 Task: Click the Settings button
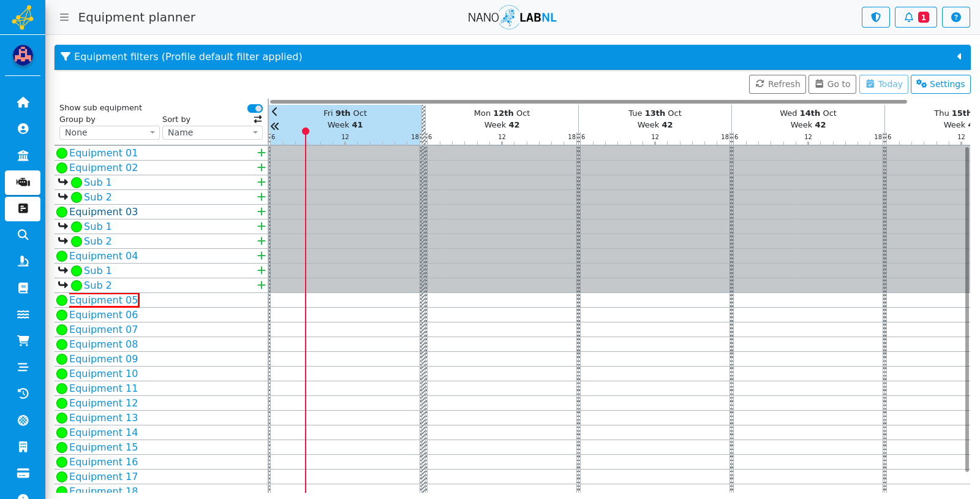pyautogui.click(x=940, y=84)
